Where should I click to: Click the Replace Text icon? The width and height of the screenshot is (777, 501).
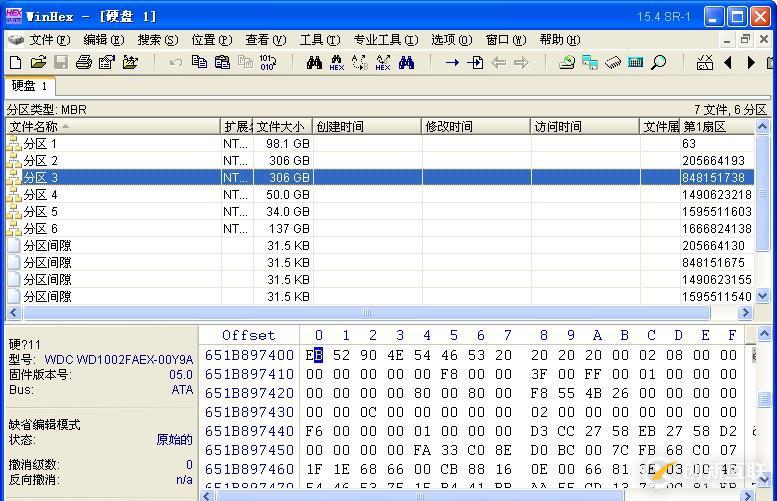[x=360, y=62]
